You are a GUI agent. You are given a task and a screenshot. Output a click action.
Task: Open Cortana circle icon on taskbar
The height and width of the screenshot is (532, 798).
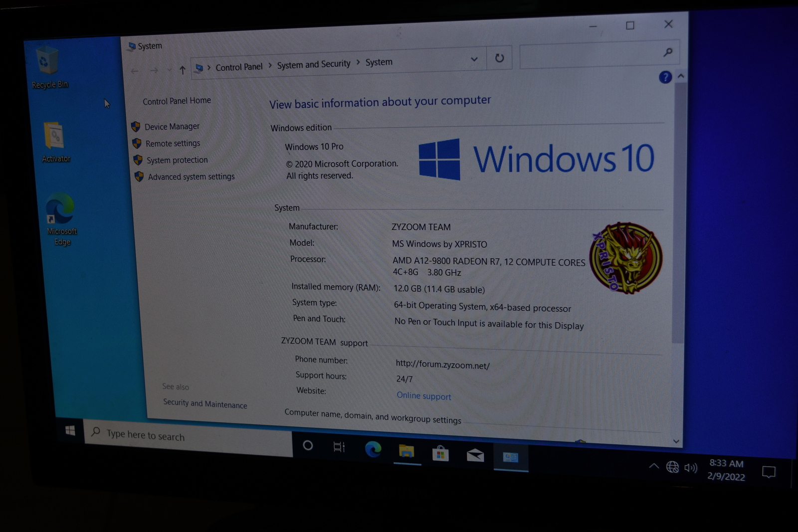[x=308, y=445]
